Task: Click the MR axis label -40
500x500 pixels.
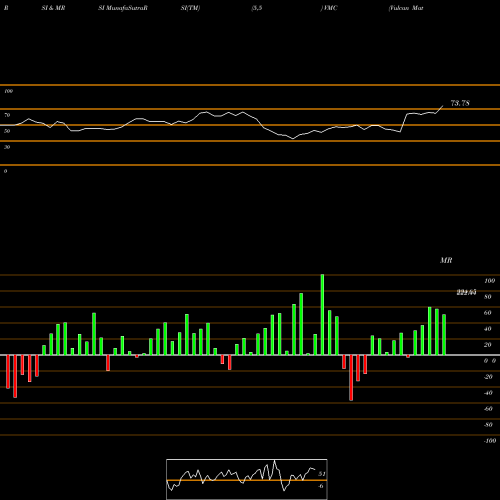Action: click(x=488, y=393)
